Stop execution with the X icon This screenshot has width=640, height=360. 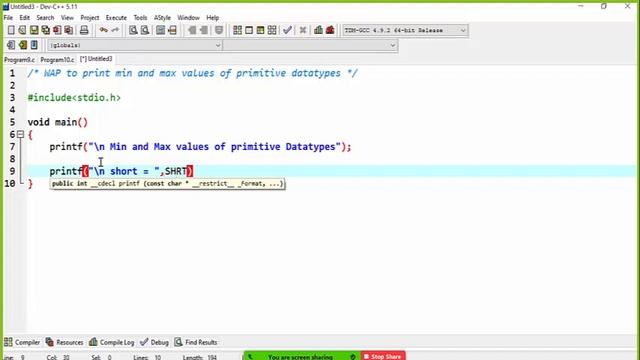[x=303, y=30]
